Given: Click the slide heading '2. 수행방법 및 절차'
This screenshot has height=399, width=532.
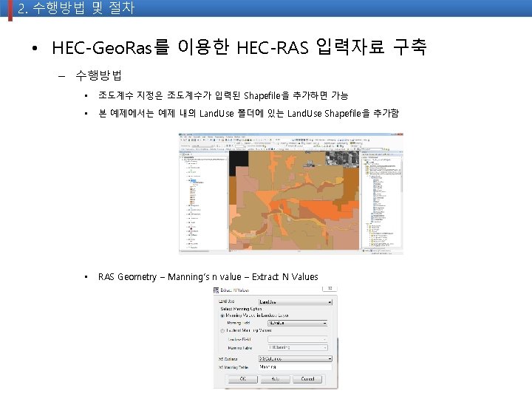Looking at the screenshot, I should coord(76,8).
